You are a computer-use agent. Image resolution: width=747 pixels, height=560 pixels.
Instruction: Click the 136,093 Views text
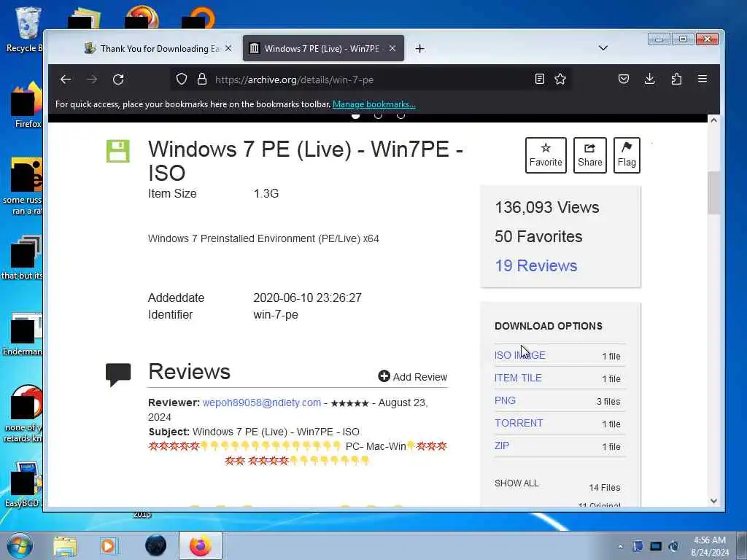pos(547,208)
